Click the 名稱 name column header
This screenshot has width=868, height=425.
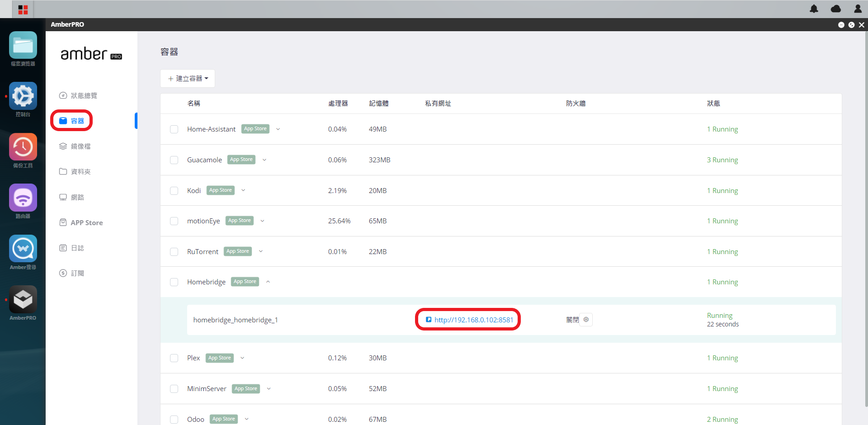[x=193, y=104]
